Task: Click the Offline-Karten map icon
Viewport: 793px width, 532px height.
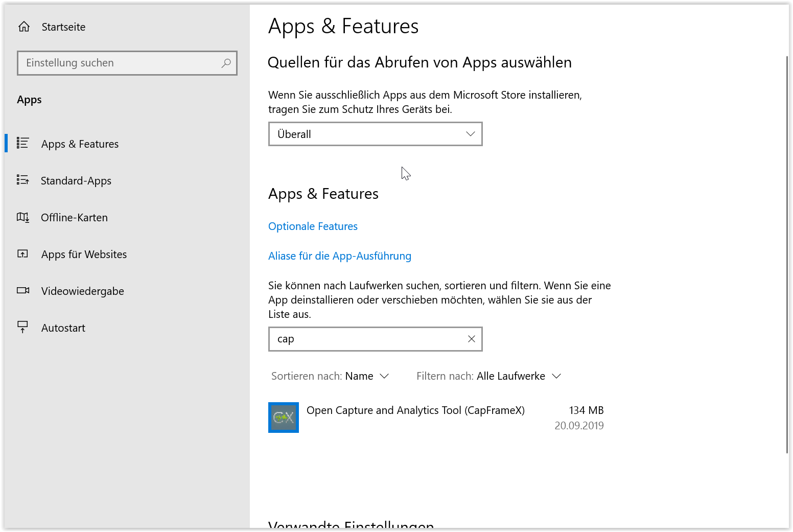Action: pyautogui.click(x=23, y=217)
